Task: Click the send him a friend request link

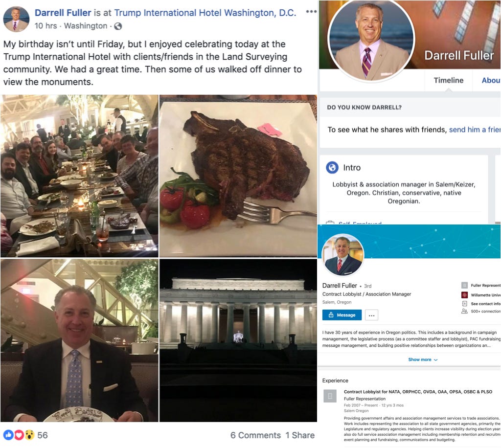Action: (x=475, y=130)
